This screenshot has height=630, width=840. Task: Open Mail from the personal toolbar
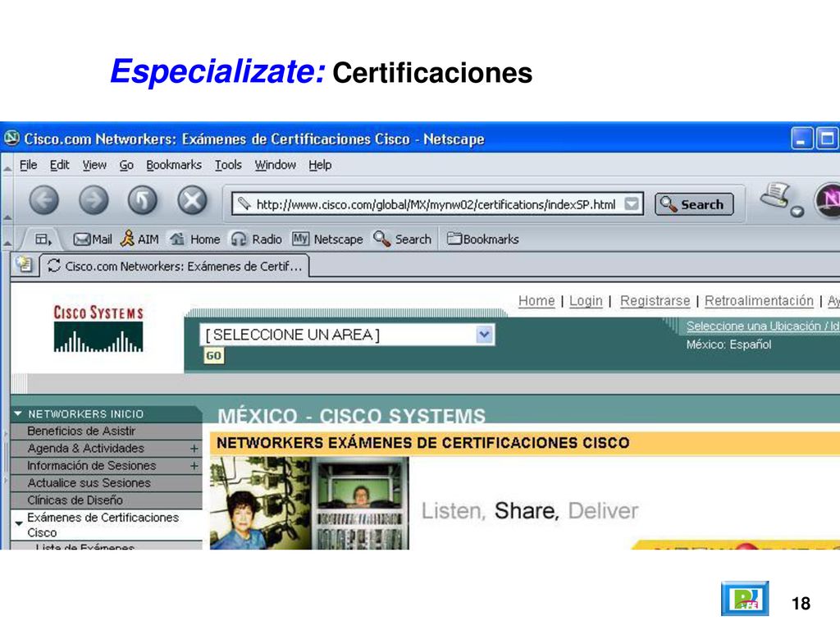(x=93, y=239)
